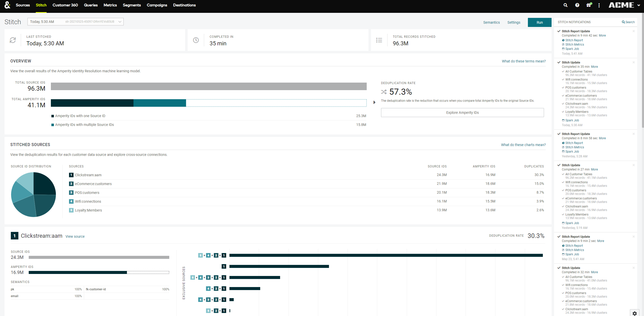This screenshot has width=644, height=316.
Task: Click the checkmark next to All Customer Tables
Action: 563,71
